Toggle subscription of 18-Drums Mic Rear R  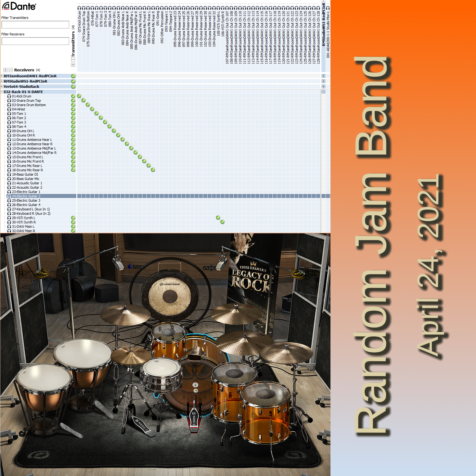(x=153, y=170)
